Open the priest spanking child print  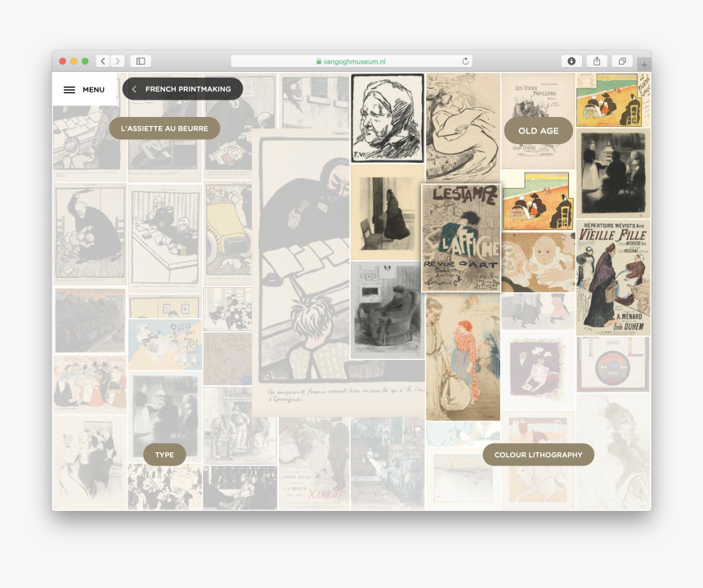90,234
